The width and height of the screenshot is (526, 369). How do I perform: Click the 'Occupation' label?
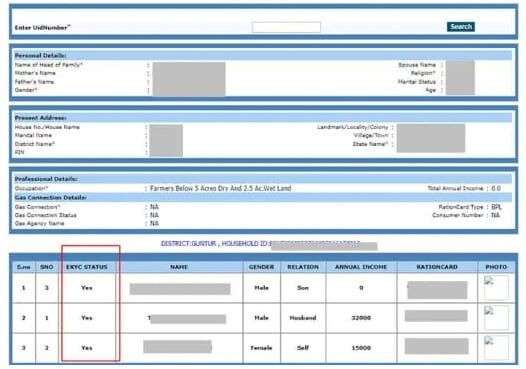[31, 189]
